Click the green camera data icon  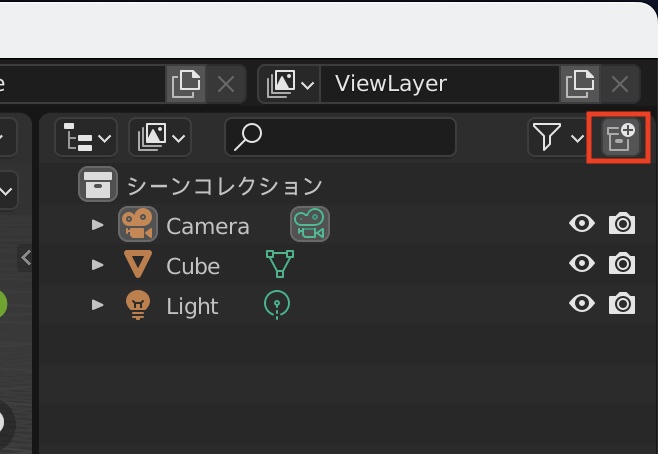pos(310,224)
